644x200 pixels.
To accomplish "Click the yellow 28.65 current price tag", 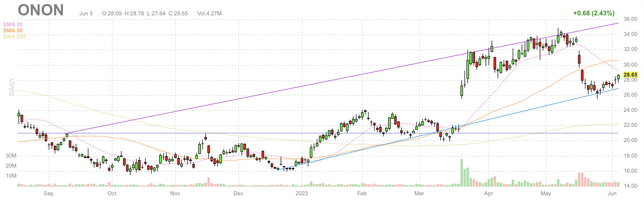I will coord(630,75).
